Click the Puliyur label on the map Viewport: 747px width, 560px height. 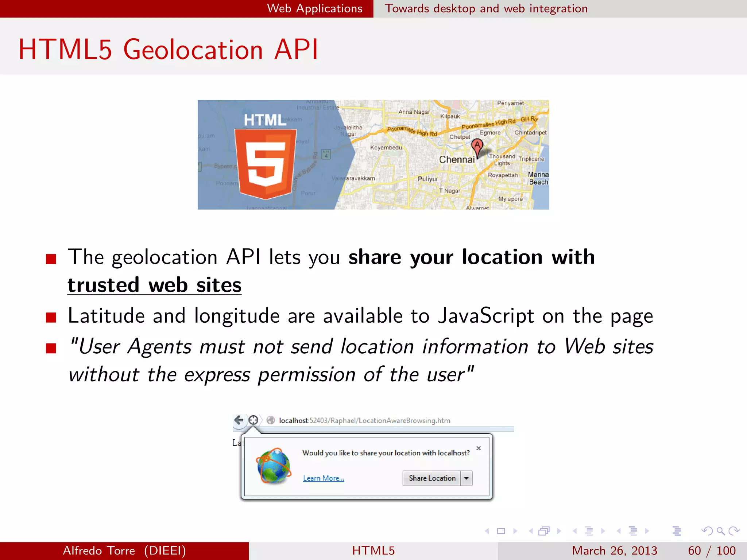click(x=428, y=179)
